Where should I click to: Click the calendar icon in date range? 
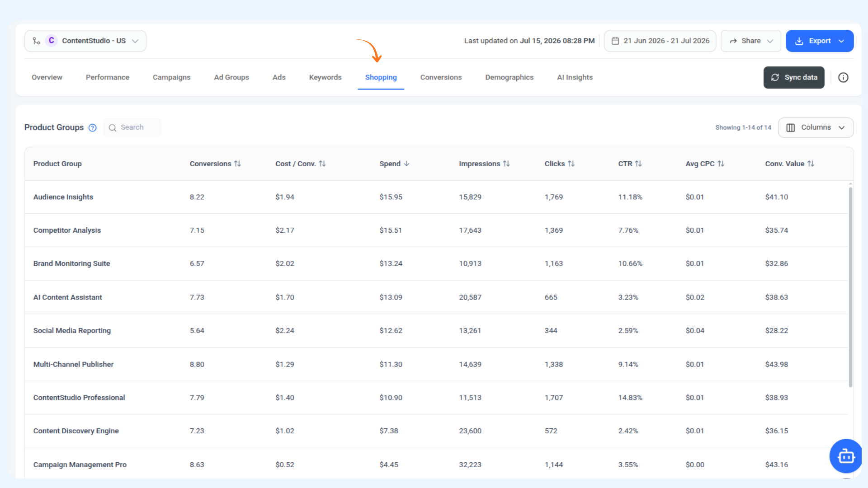(x=615, y=41)
